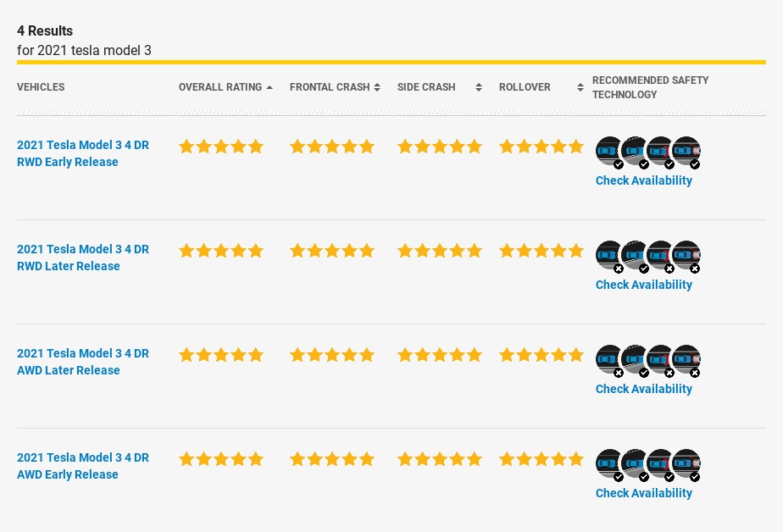The height and width of the screenshot is (532, 783).
Task: Click lane departure warning icon for RWD Early Release
Action: pyautogui.click(x=634, y=151)
